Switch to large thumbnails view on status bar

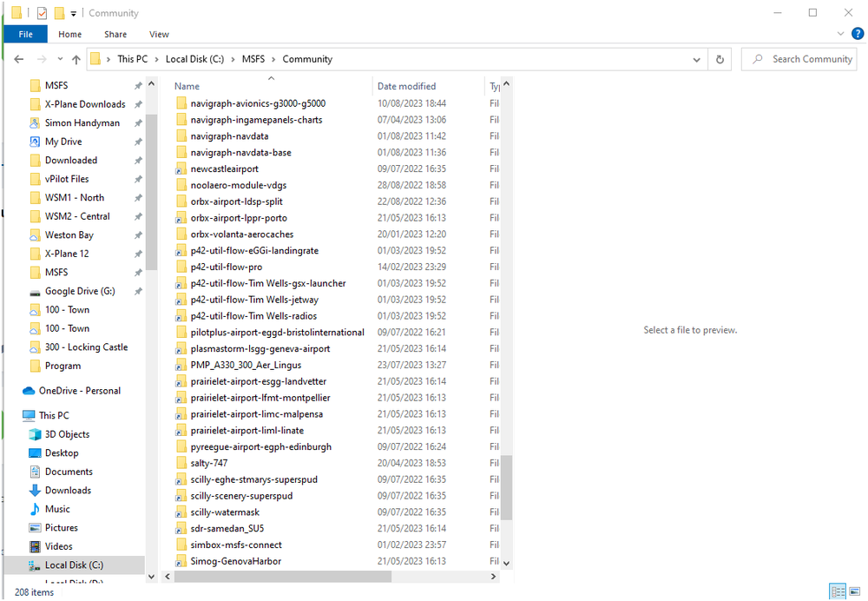pos(855,590)
